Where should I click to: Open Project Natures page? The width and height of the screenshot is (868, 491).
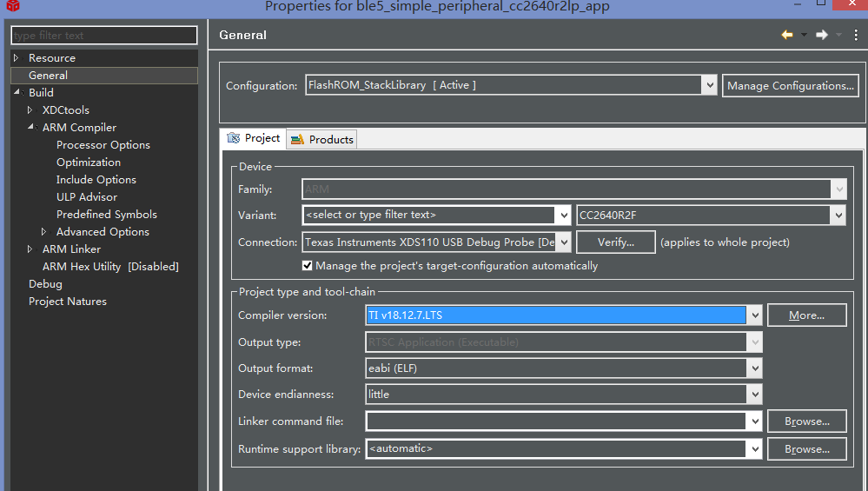(68, 302)
